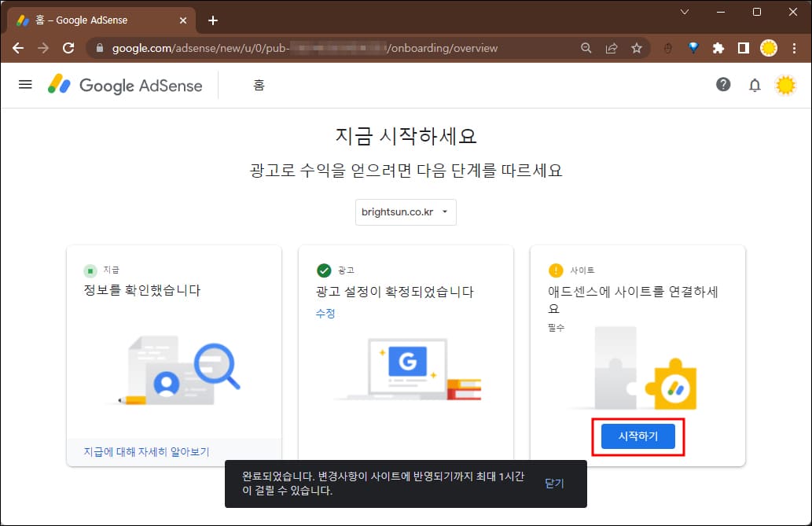Viewport: 812px width, 526px height.
Task: Open the help question mark icon
Action: tap(723, 84)
